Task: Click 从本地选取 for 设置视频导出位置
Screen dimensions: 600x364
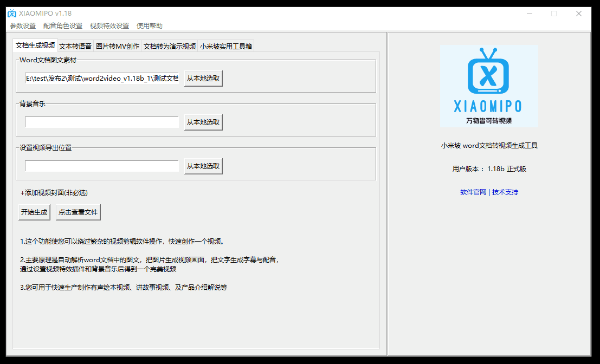Action: pos(203,166)
